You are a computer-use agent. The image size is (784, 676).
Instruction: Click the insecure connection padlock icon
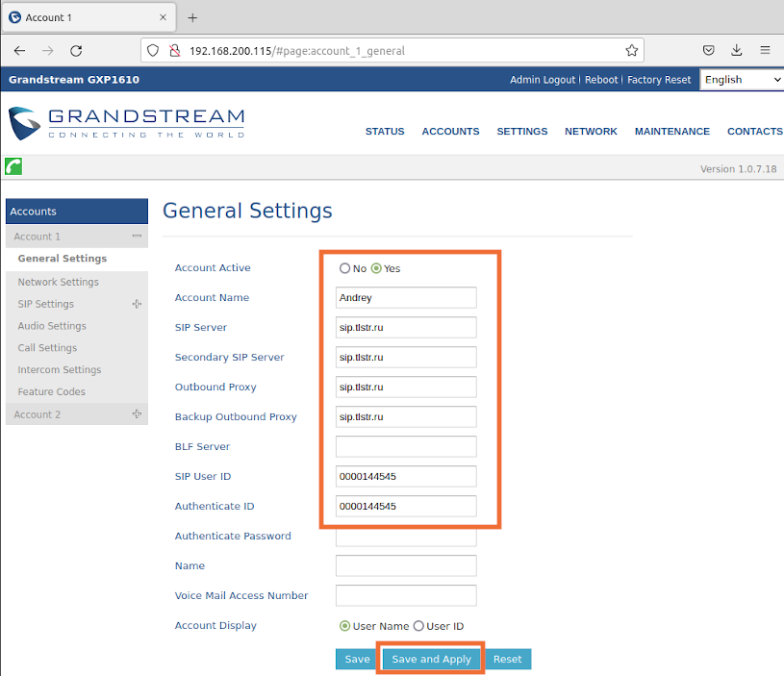pos(174,50)
